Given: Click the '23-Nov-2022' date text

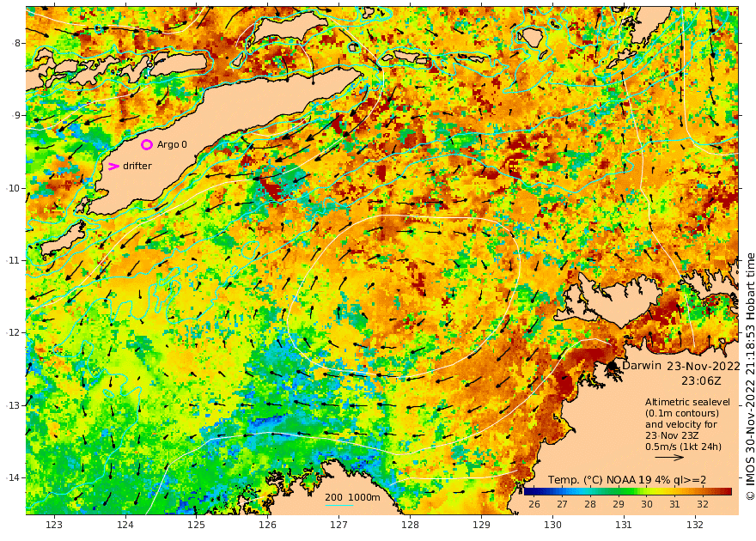Looking at the screenshot, I should pyautogui.click(x=704, y=366).
